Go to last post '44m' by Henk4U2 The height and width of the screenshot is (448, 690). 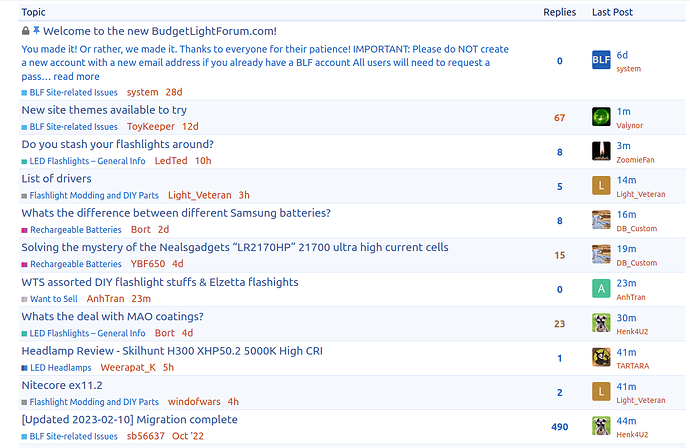click(x=626, y=421)
